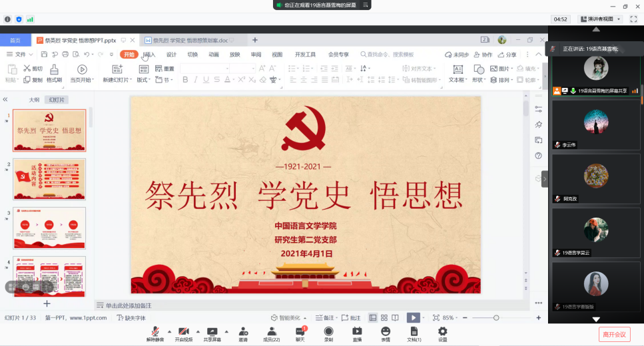Screen dimensions: 644x346
Task: Click the font color A swatch
Action: [227, 80]
